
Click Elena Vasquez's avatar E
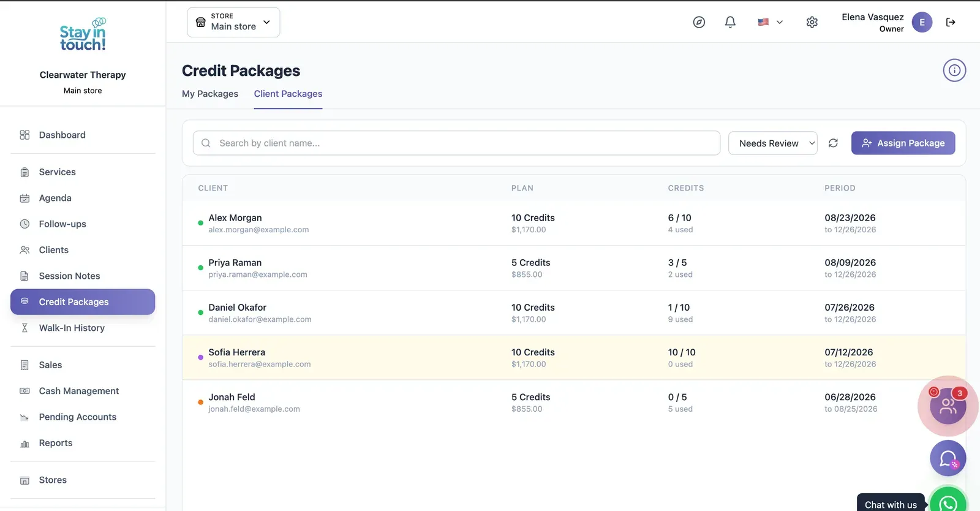click(x=922, y=22)
